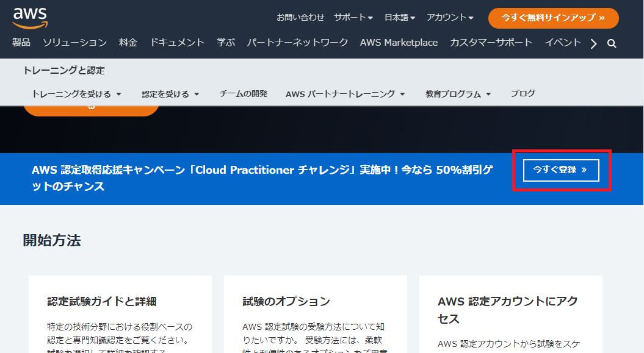This screenshot has width=644, height=353.
Task: Open 試験のオプション card
Action: 316,314
